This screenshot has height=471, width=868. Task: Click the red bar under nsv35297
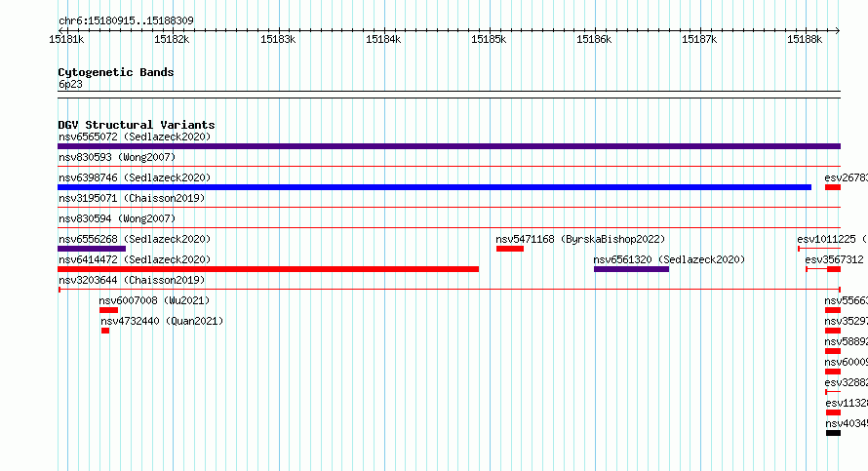(833, 331)
